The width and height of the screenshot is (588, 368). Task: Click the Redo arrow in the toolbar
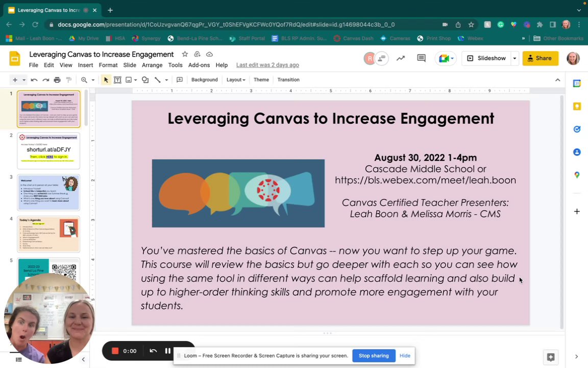[x=46, y=80]
